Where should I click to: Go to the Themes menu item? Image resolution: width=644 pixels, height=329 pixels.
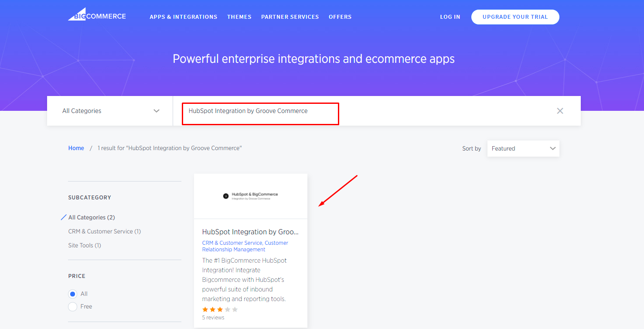239,17
